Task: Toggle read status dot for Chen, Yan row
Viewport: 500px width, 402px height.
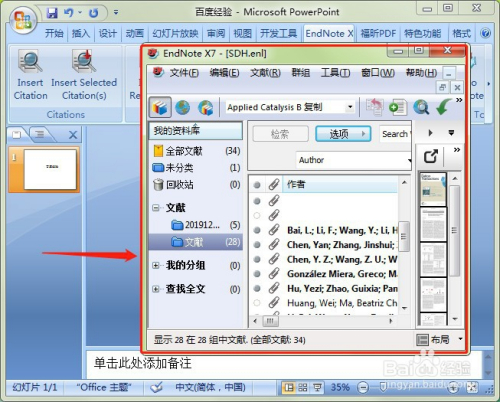Action: [257, 245]
